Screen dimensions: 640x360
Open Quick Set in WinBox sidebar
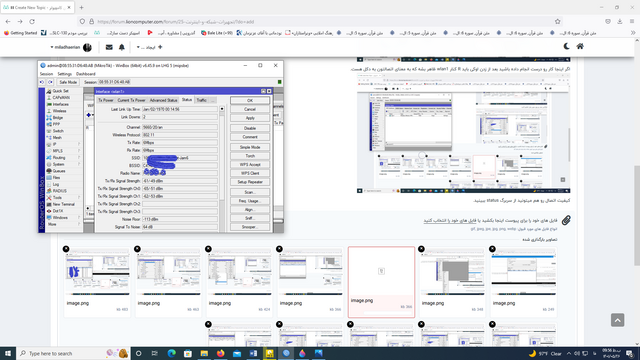pos(60,91)
